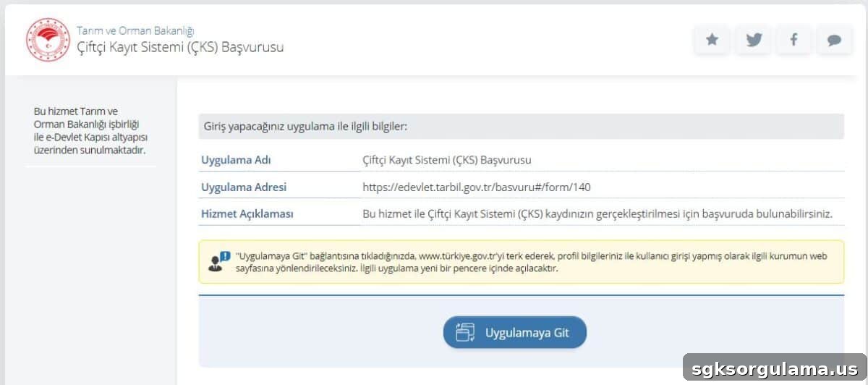868x385 pixels.
Task: Click the sidebar text Bu hizmet Tarım ve Orman Bakanlığı
Action: [91, 131]
